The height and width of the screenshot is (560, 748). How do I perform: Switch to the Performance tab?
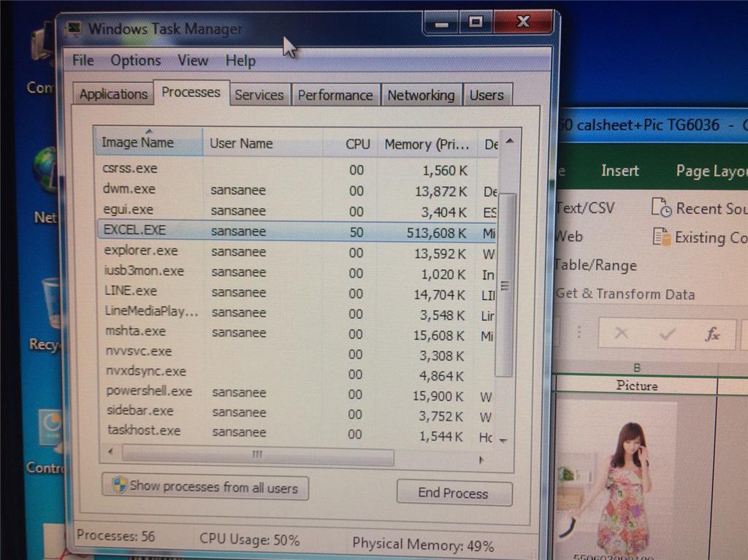[335, 96]
